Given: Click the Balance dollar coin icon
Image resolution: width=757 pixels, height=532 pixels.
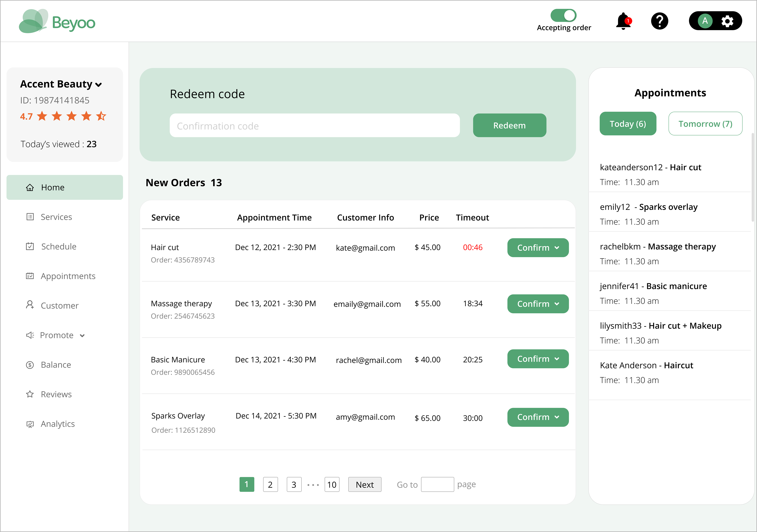Looking at the screenshot, I should click(30, 365).
